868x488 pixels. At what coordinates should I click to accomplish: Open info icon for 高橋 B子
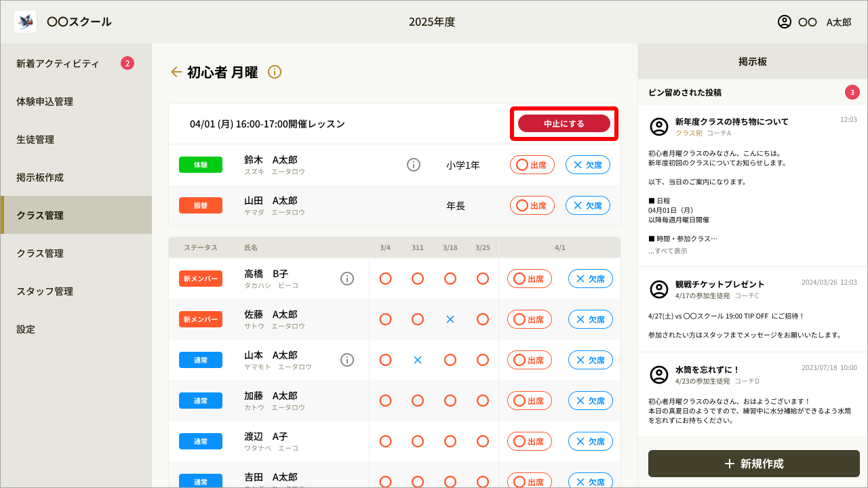[x=347, y=279]
